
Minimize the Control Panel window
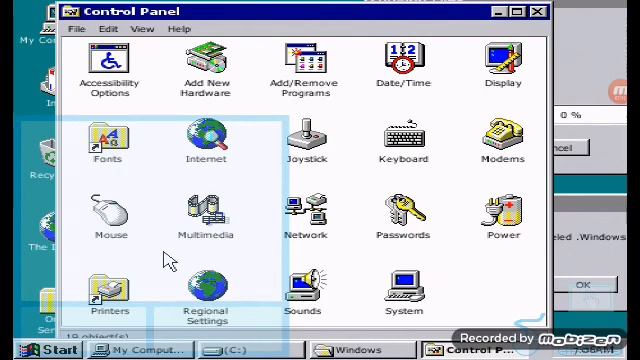498,11
